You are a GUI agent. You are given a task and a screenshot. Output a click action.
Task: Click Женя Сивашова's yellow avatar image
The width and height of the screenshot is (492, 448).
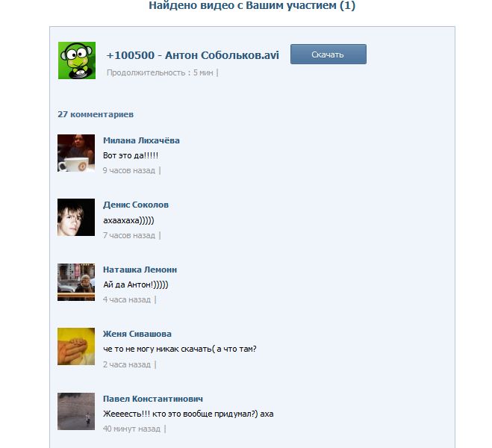(x=76, y=346)
